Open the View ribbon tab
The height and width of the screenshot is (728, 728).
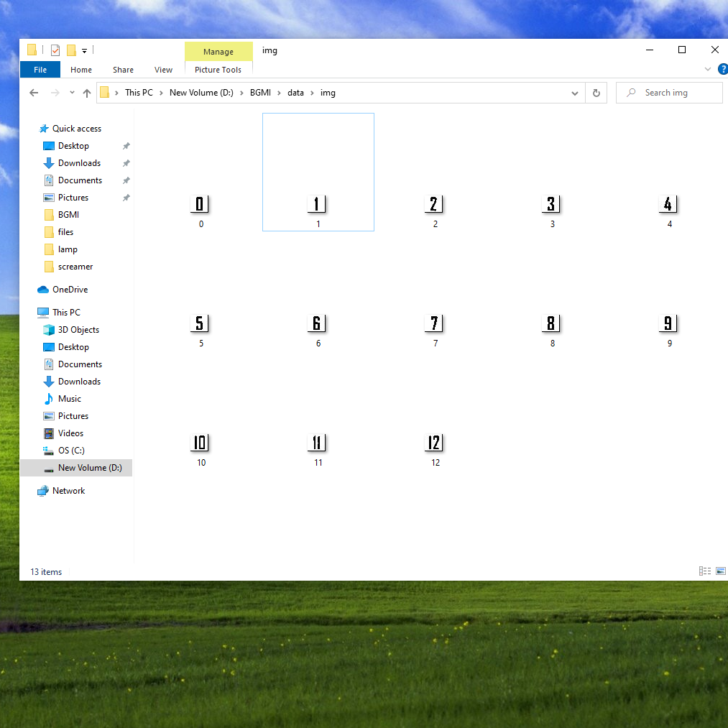163,70
